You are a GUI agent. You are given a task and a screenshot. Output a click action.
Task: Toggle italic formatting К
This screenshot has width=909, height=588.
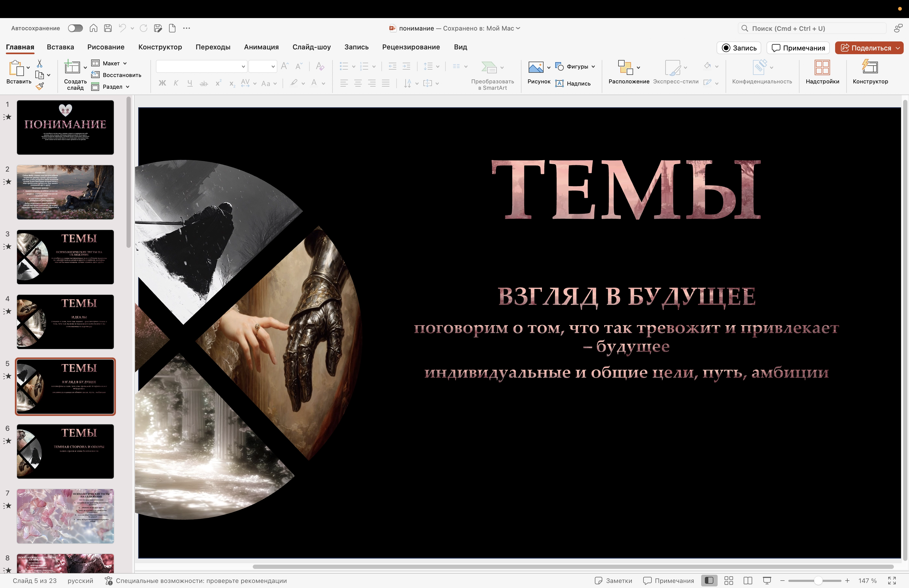tap(176, 83)
